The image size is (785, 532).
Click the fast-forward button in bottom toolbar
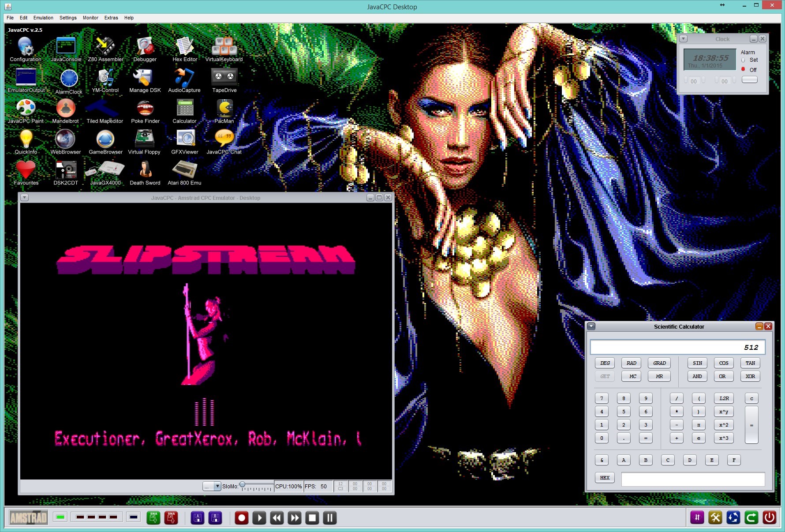[x=295, y=517]
